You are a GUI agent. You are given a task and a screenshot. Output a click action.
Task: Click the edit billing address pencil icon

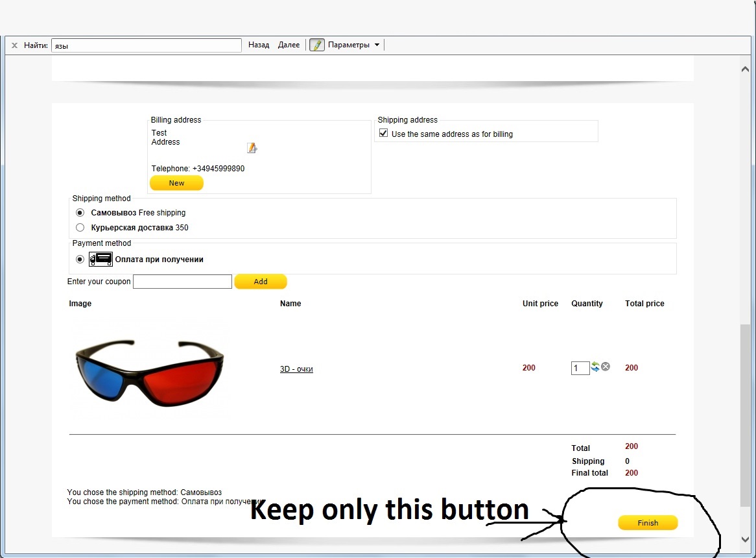[252, 148]
